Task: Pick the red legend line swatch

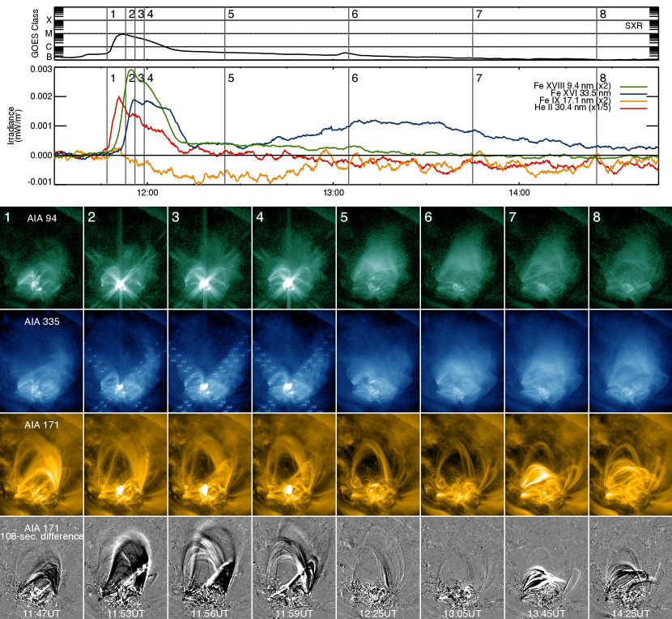Action: [633, 108]
